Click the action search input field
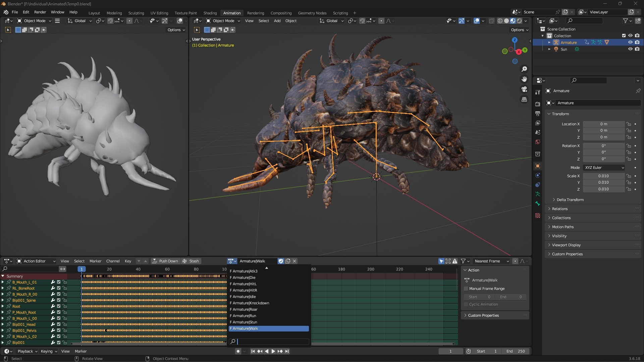 (x=269, y=342)
